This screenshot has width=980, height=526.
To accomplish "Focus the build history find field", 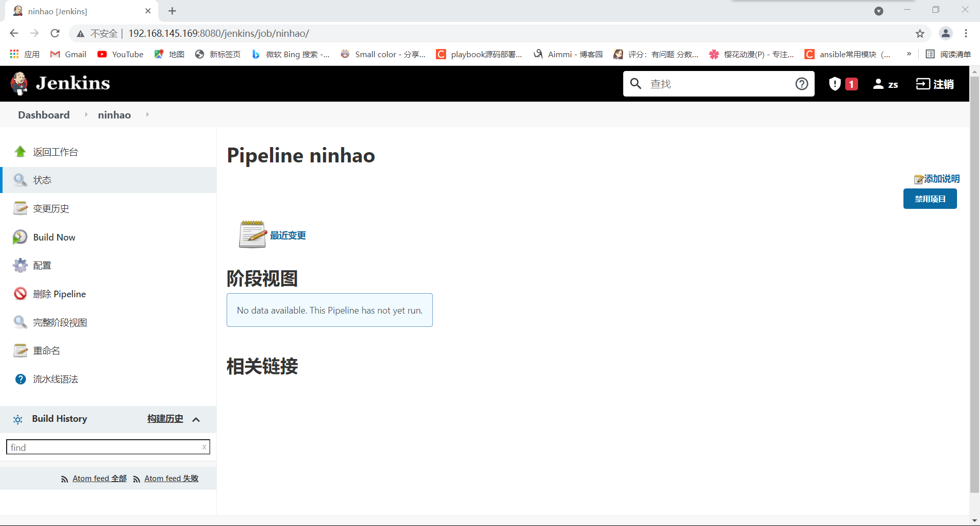I will [x=108, y=447].
